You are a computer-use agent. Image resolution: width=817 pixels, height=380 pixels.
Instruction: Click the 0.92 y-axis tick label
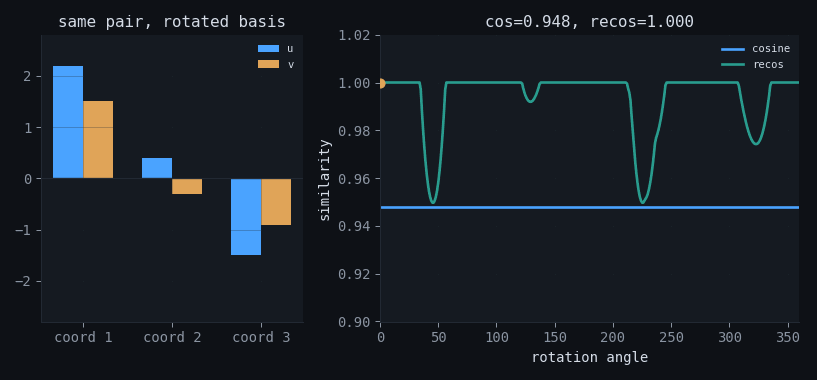click(x=354, y=275)
